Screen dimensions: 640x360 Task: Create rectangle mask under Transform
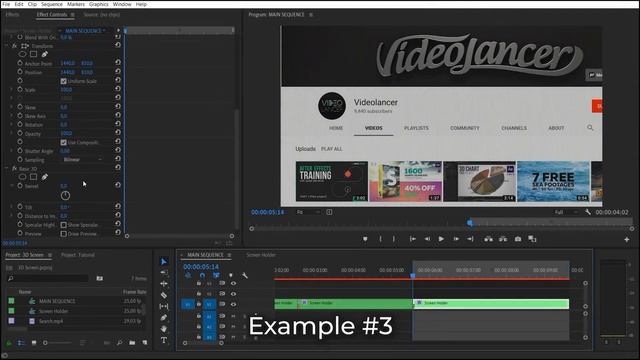(33, 54)
